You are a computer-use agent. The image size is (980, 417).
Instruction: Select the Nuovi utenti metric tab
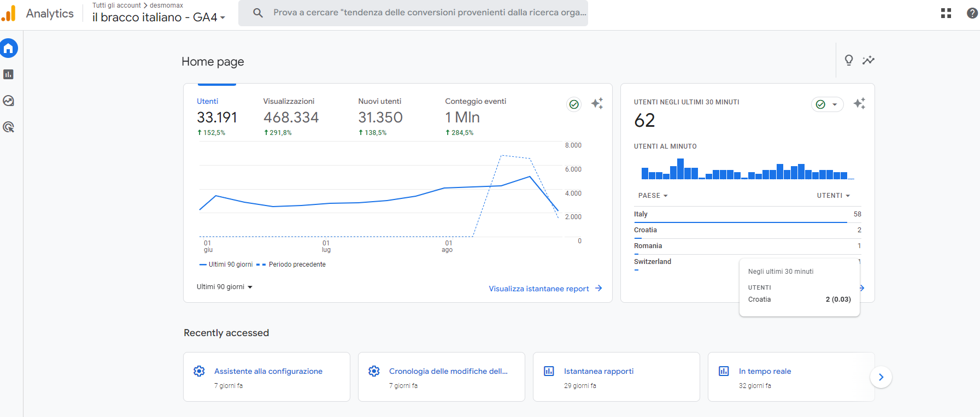380,116
